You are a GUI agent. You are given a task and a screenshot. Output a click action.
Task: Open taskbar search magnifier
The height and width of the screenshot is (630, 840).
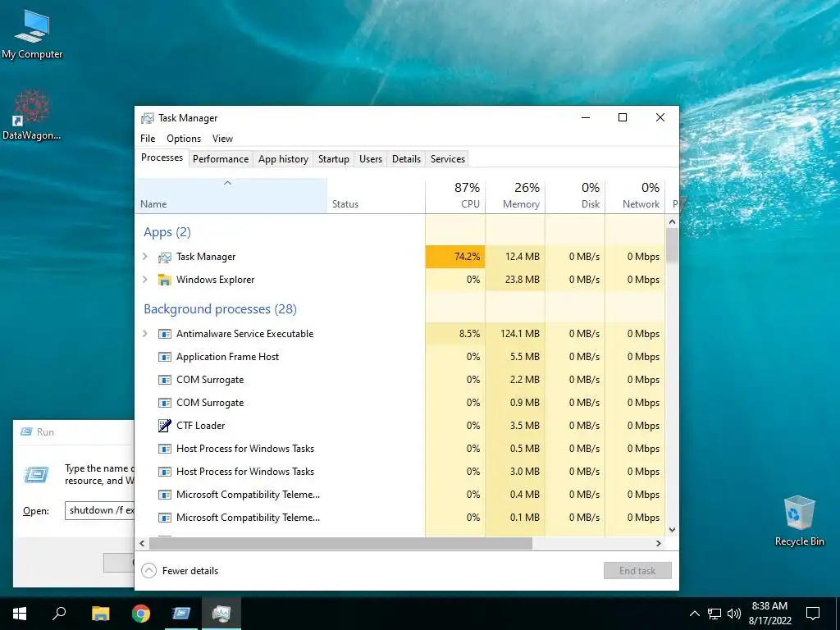point(59,613)
